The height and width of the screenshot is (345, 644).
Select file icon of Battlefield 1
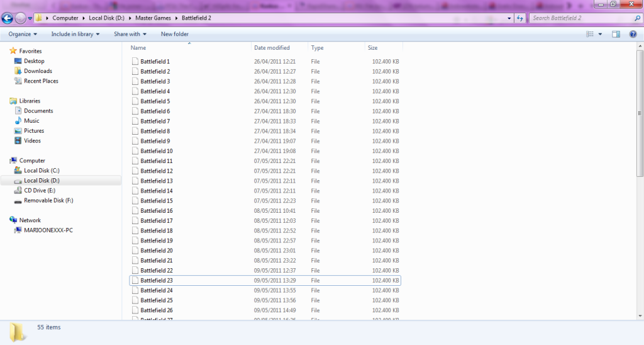(x=135, y=61)
